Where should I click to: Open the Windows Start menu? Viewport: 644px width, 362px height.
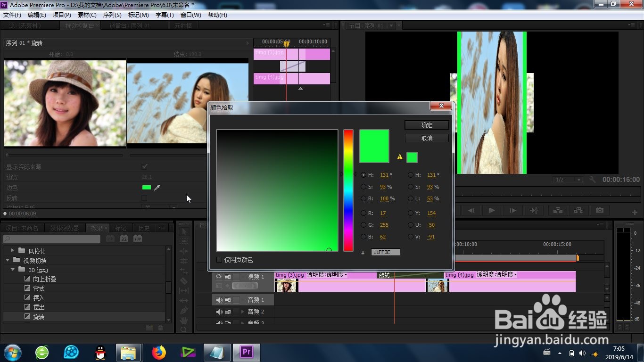(x=12, y=352)
